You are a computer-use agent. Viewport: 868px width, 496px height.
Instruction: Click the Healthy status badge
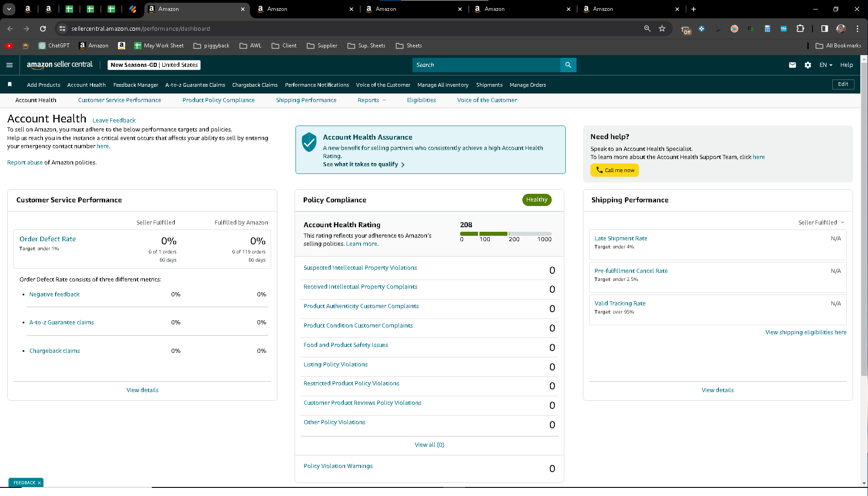536,200
